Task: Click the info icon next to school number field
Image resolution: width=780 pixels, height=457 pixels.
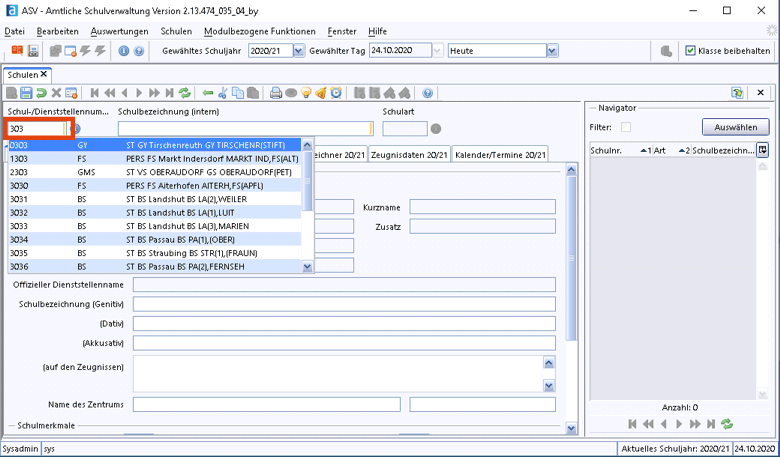Action: click(x=76, y=129)
